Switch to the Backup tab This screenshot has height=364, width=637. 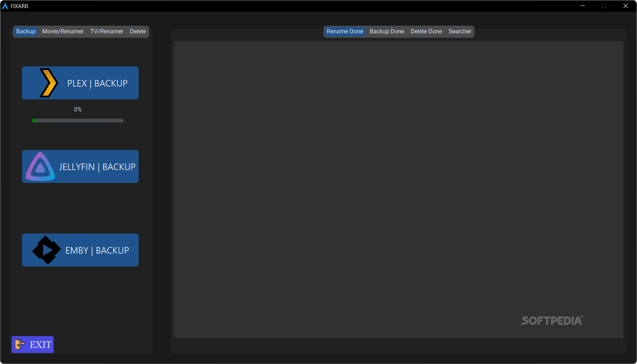(26, 32)
